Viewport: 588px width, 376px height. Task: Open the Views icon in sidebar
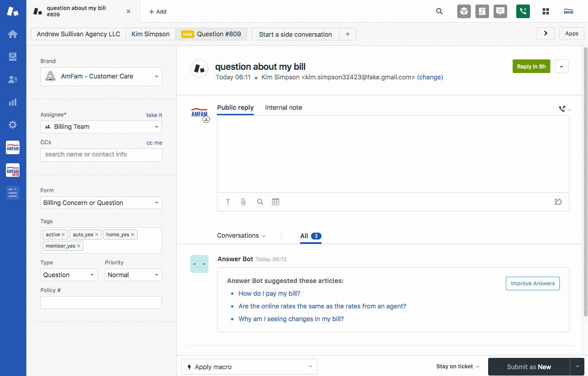(x=13, y=57)
